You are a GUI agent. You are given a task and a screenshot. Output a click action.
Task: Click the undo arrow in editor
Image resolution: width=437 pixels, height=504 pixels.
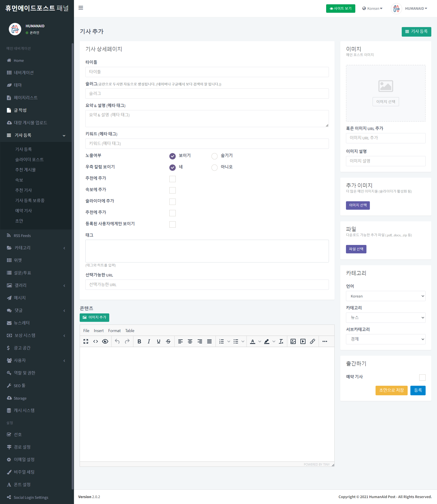(117, 341)
